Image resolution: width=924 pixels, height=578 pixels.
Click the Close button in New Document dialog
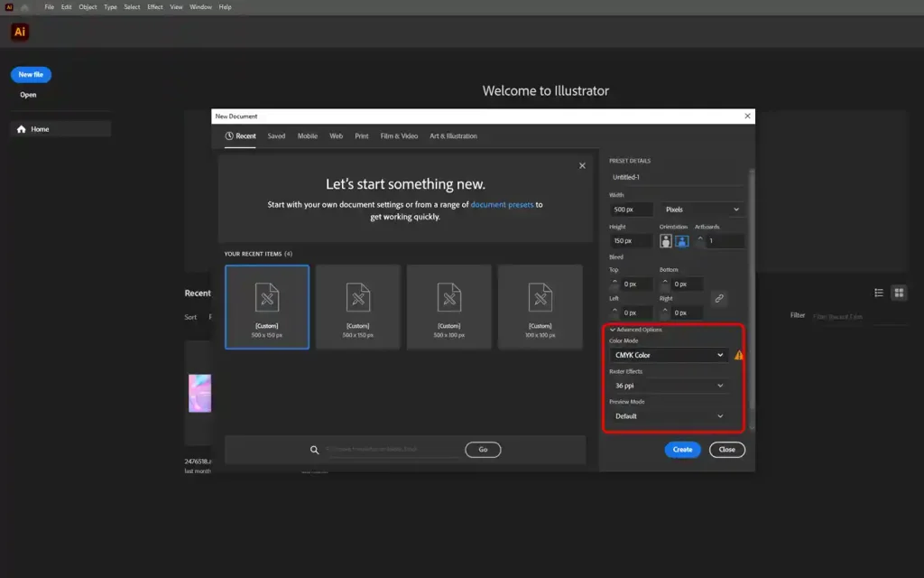tap(727, 450)
